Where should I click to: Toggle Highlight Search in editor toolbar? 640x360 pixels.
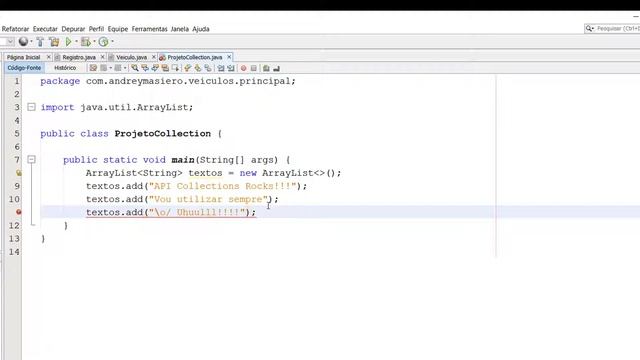pyautogui.click(x=165, y=68)
